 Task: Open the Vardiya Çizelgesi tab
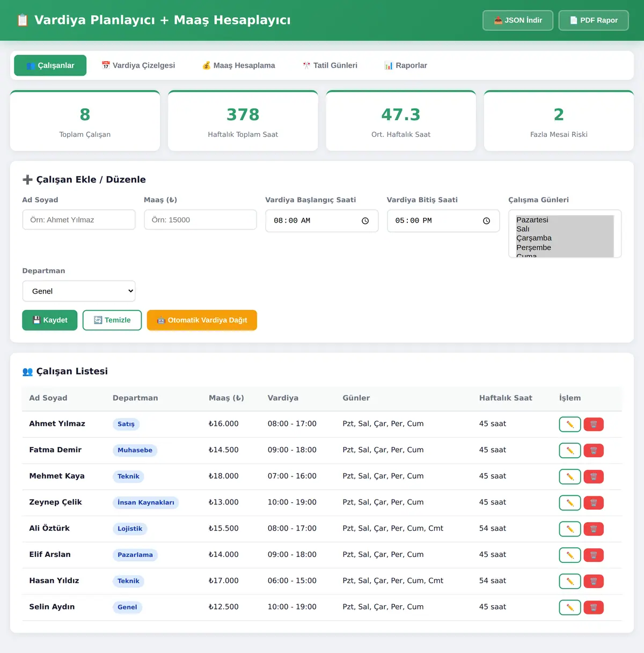(x=138, y=65)
